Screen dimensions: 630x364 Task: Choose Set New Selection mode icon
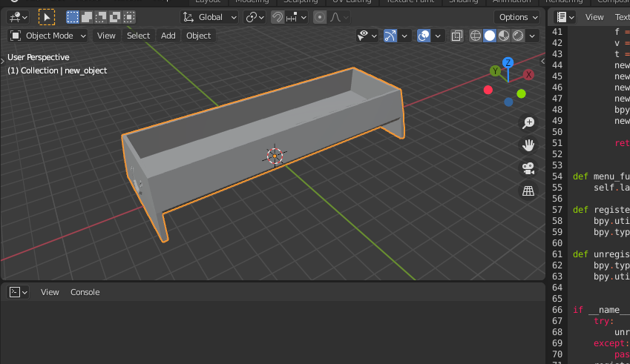coord(73,17)
